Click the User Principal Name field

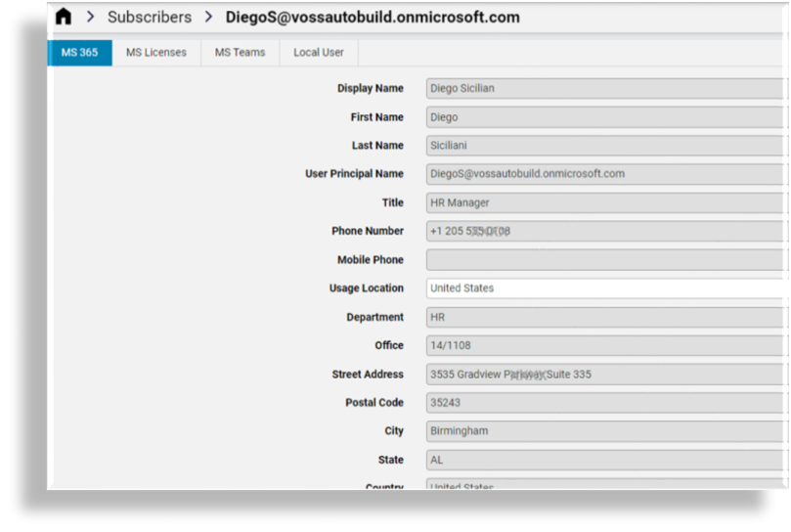pos(605,174)
